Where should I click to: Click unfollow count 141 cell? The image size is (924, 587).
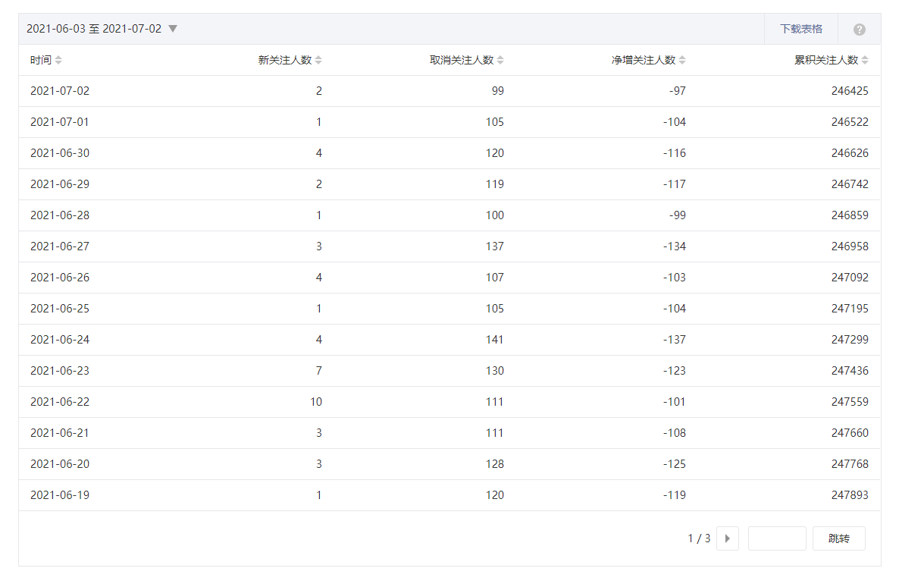[494, 340]
